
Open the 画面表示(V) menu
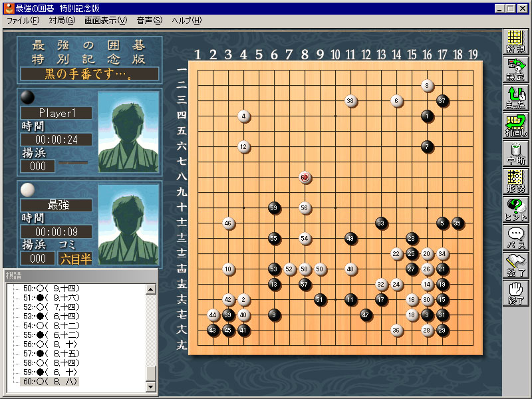(106, 21)
